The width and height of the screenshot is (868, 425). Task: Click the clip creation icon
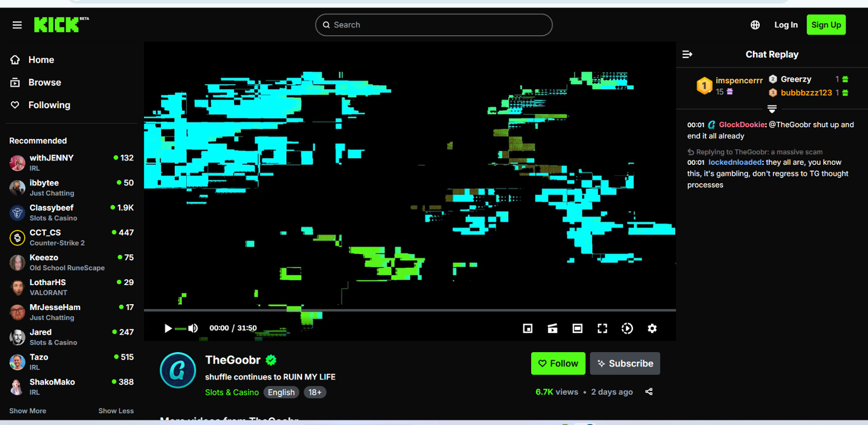[x=553, y=328]
